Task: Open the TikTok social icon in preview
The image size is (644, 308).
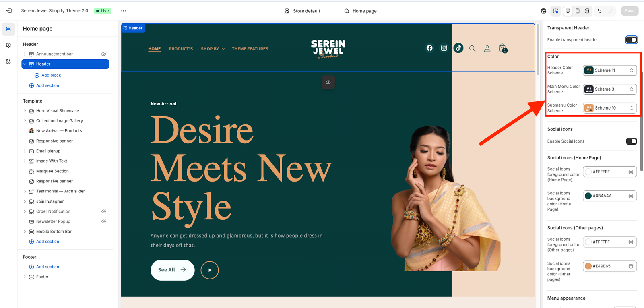Action: (x=458, y=48)
